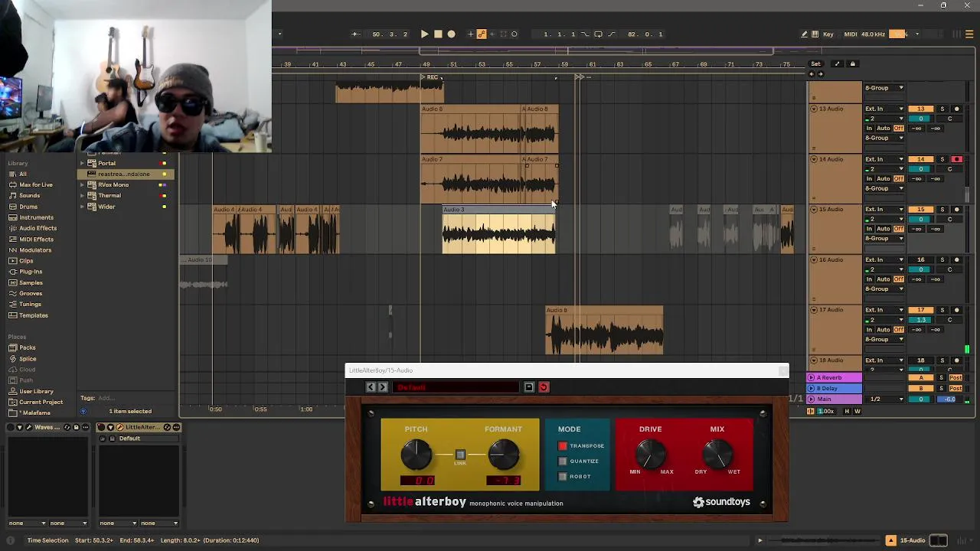
Task: Open Splice under Places
Action: (28, 358)
